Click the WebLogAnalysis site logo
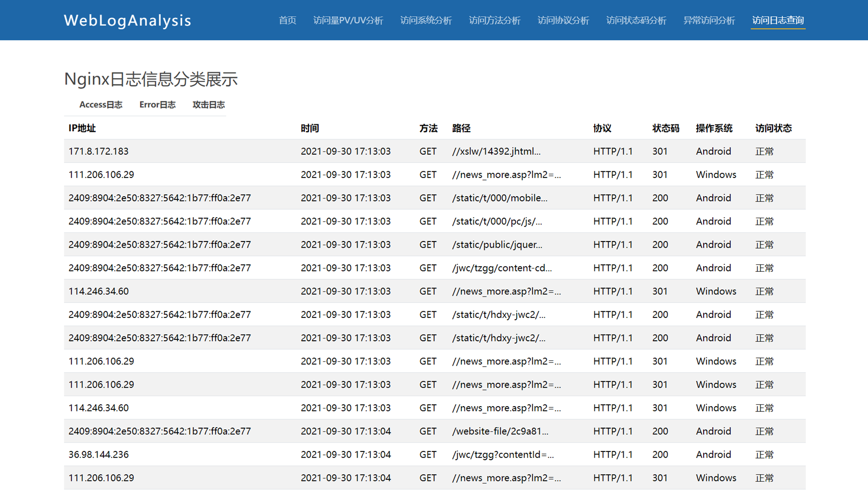Image resolution: width=868 pixels, height=494 pixels. [x=127, y=20]
